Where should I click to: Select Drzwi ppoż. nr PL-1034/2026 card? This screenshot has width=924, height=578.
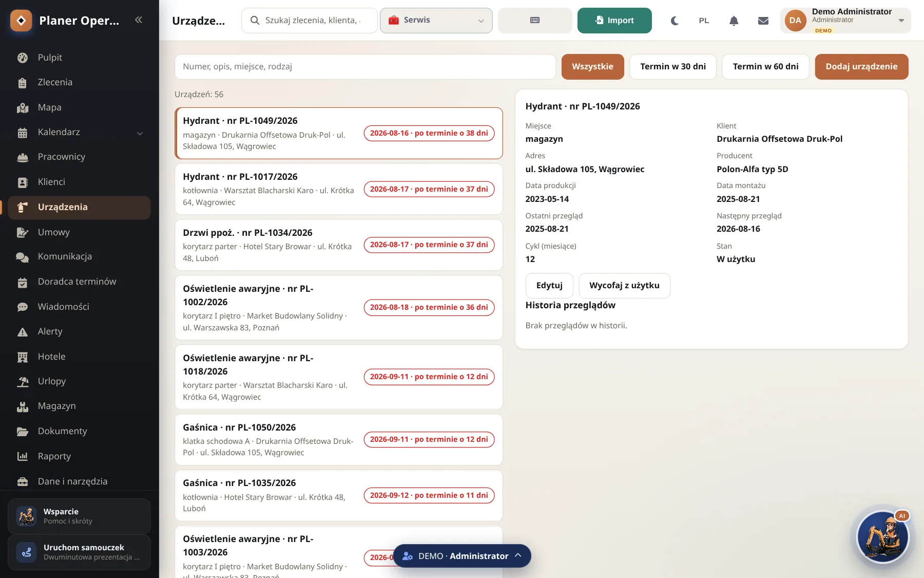coord(339,245)
